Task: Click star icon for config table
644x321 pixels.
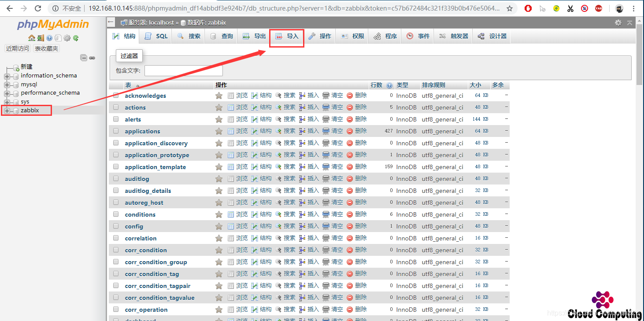Action: (218, 226)
